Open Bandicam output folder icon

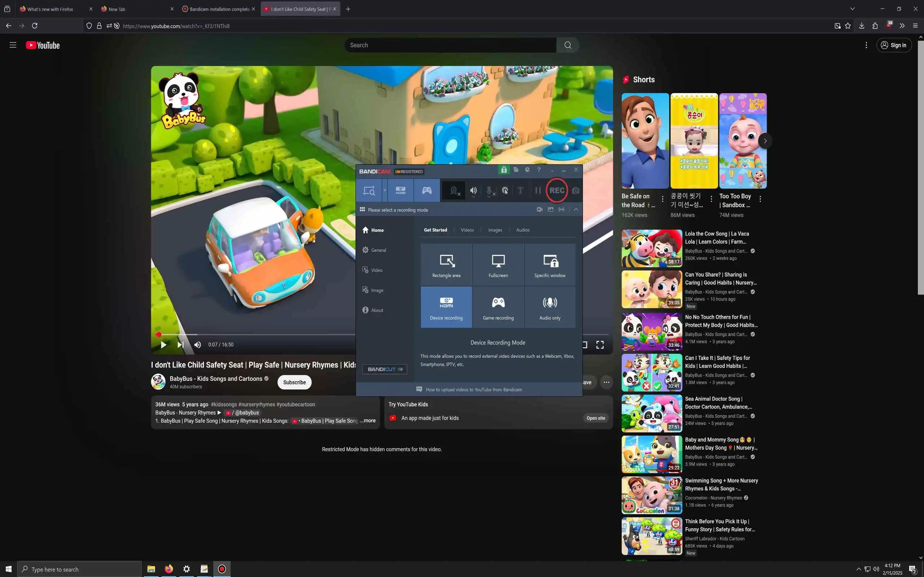pyautogui.click(x=516, y=170)
